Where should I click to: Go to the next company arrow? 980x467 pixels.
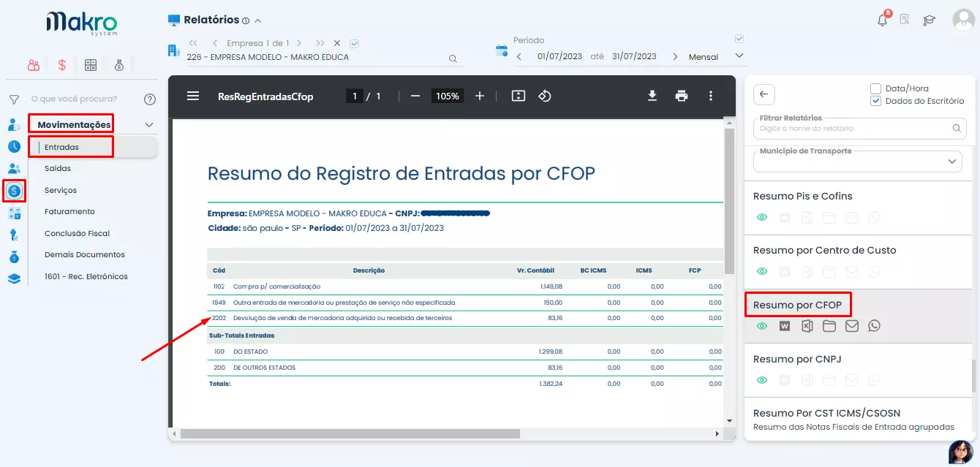coord(298,43)
